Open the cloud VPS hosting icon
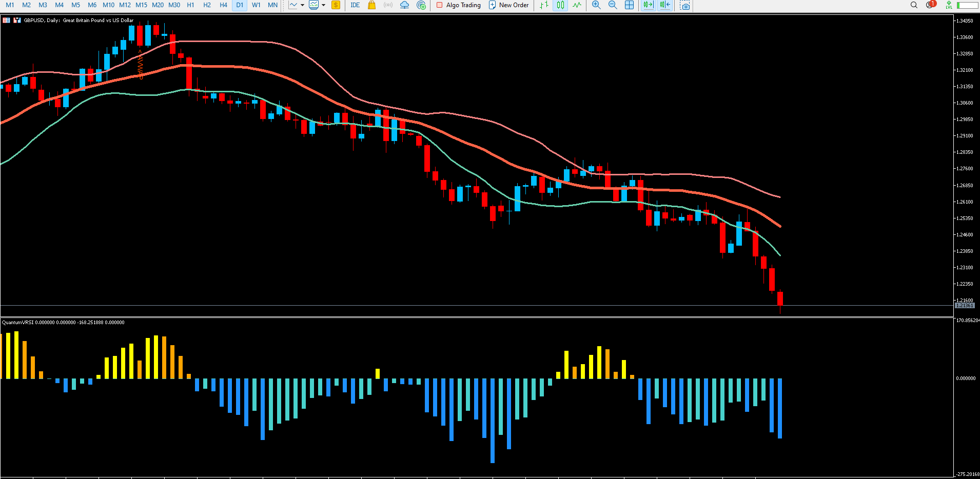This screenshot has height=479, width=980. [405, 5]
